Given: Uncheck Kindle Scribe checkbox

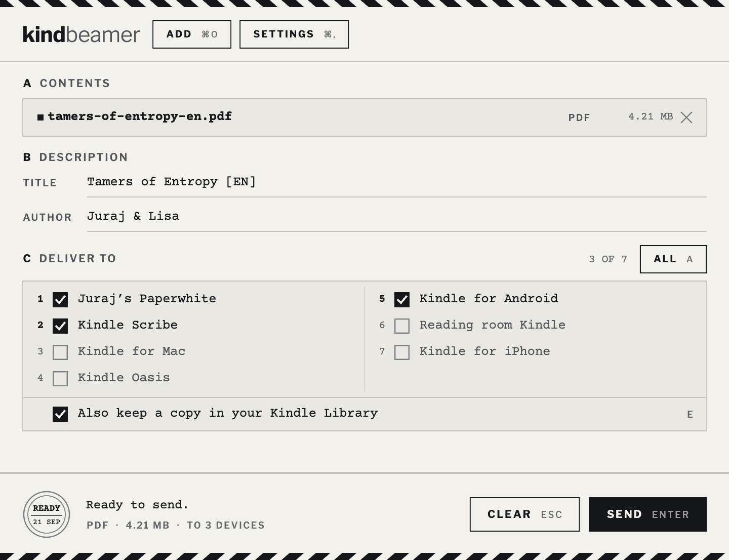Looking at the screenshot, I should pos(60,326).
